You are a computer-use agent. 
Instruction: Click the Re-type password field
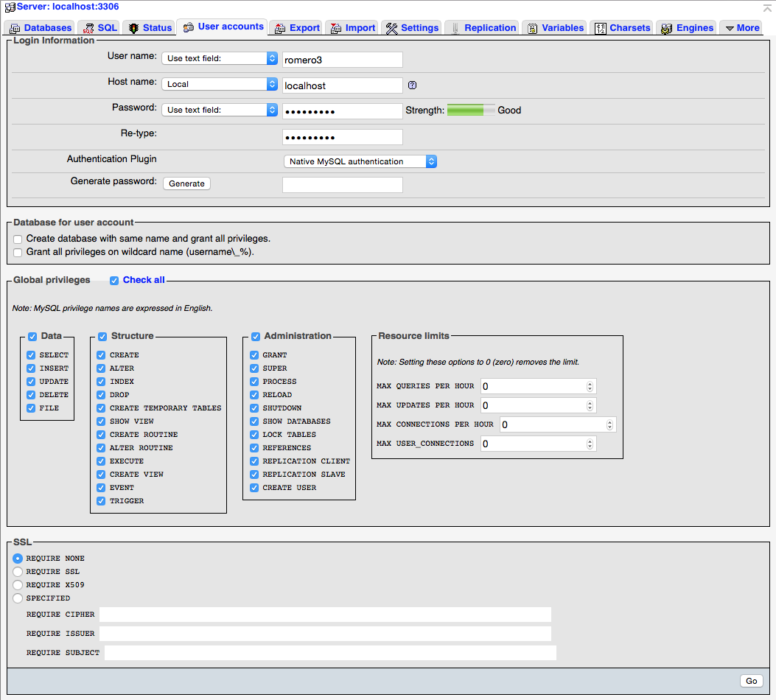pyautogui.click(x=342, y=136)
